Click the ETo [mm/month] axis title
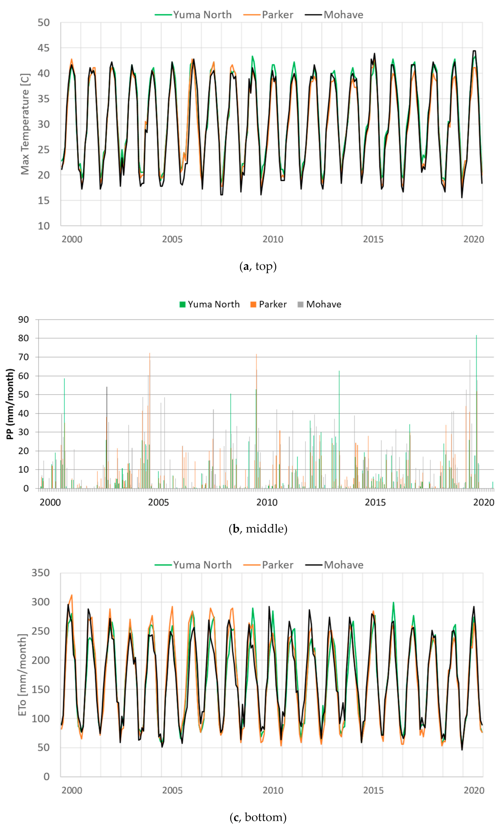 (x=22, y=675)
